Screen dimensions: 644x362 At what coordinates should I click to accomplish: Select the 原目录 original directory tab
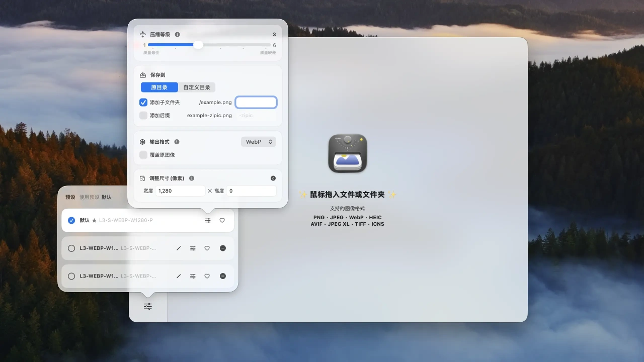(x=159, y=87)
